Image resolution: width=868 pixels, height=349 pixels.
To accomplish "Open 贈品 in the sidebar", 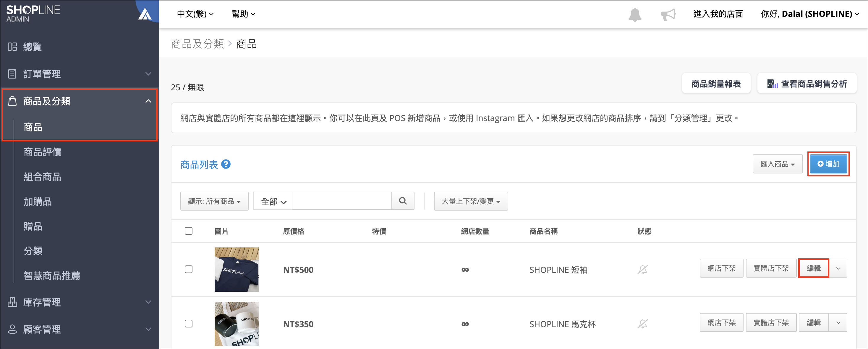I will [33, 226].
